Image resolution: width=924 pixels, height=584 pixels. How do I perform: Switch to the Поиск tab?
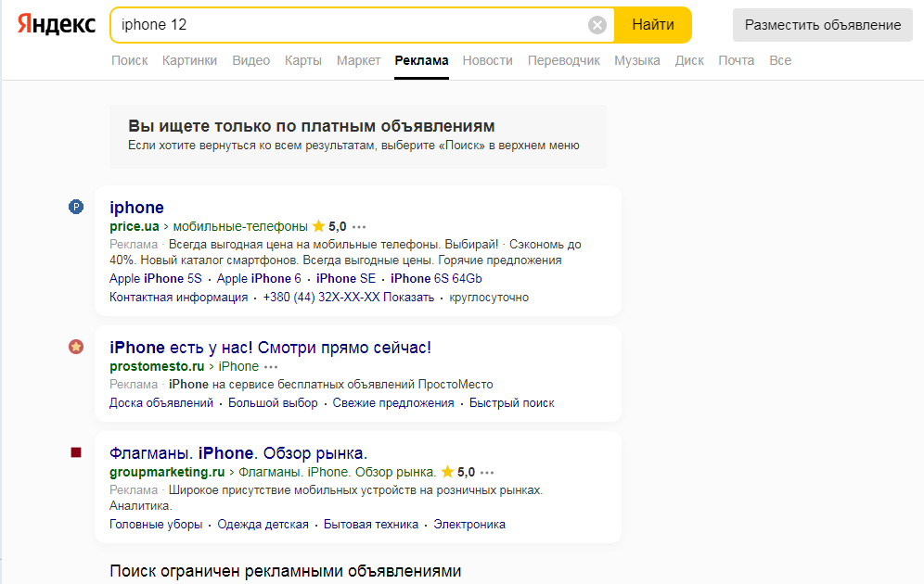click(x=130, y=60)
